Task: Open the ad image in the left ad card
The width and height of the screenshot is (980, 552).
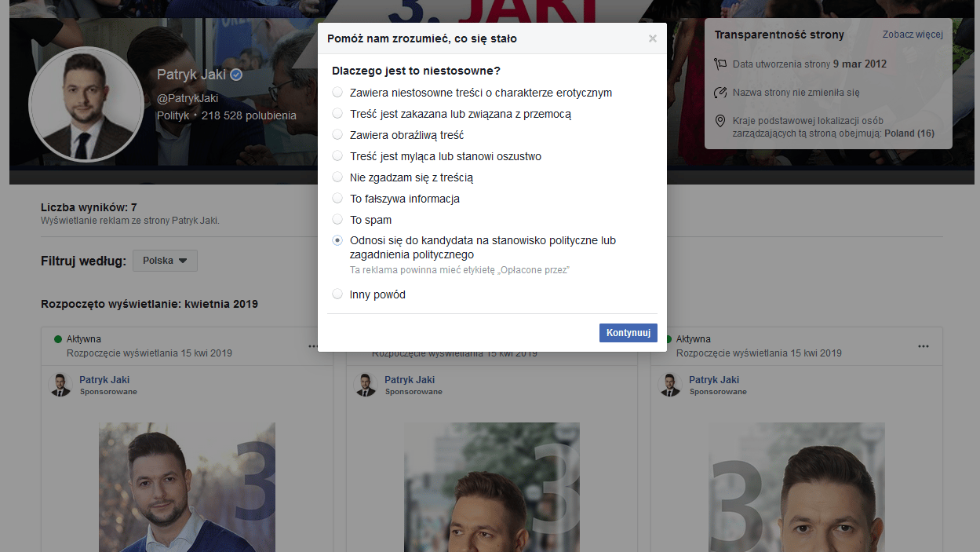Action: click(x=187, y=487)
